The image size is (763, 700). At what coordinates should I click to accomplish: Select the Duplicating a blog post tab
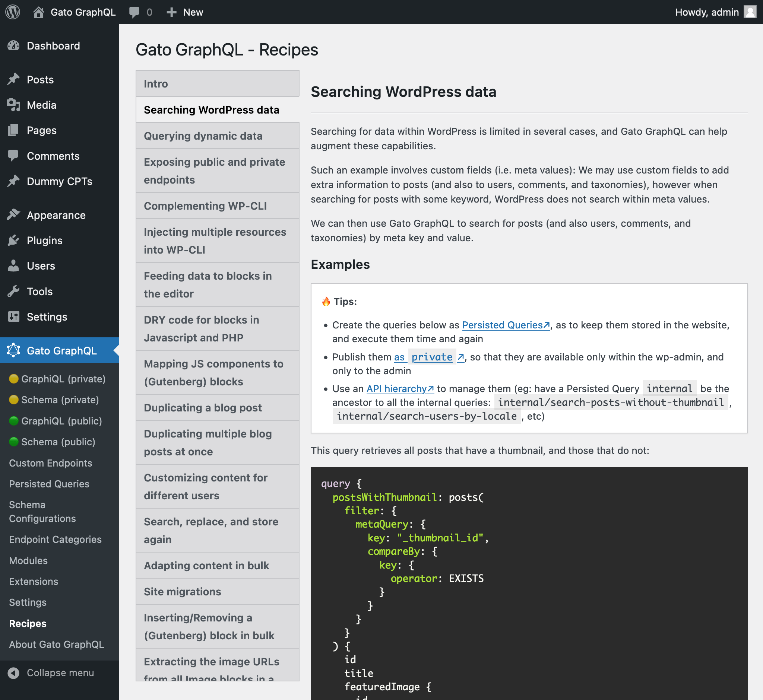[203, 408]
